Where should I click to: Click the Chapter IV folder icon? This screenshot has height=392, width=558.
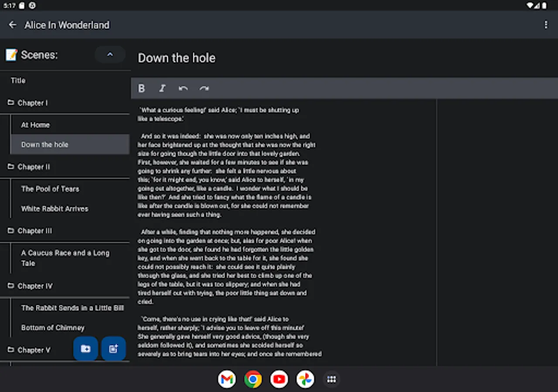pyautogui.click(x=11, y=286)
